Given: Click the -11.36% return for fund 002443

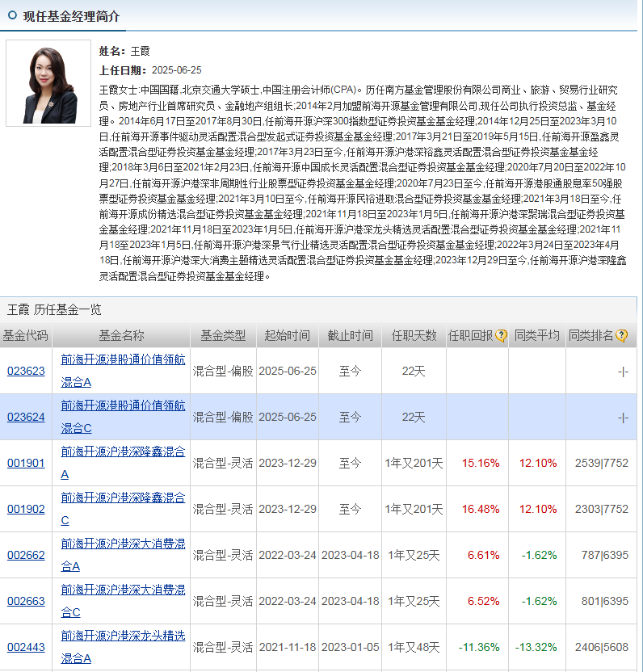Looking at the screenshot, I should coord(479,647).
